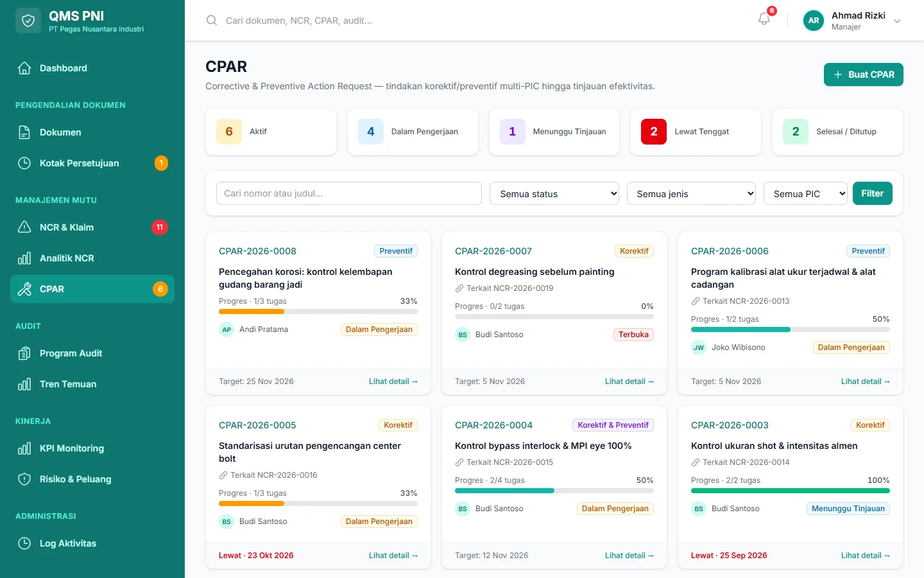Image resolution: width=924 pixels, height=578 pixels.
Task: Click the Buat CPAR button
Action: pos(864,74)
